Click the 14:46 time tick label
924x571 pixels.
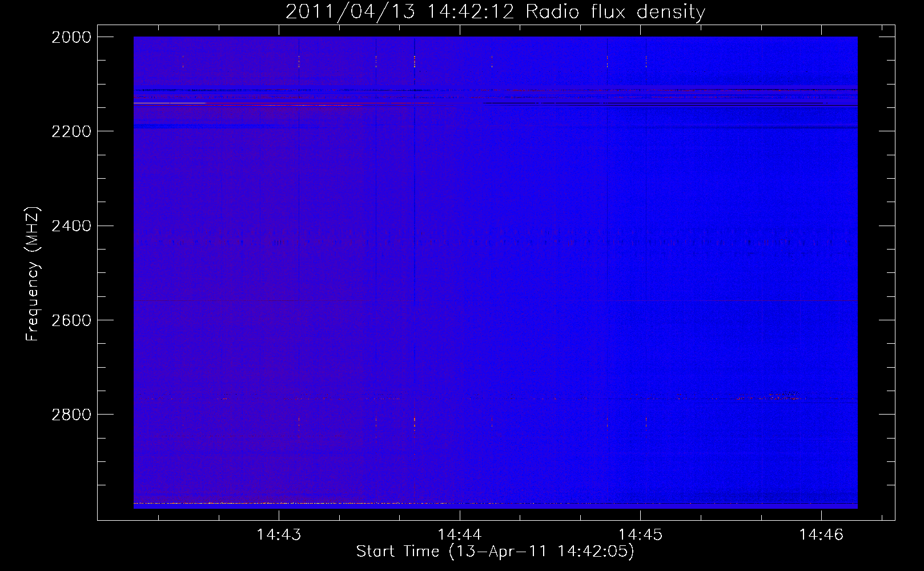pyautogui.click(x=821, y=534)
